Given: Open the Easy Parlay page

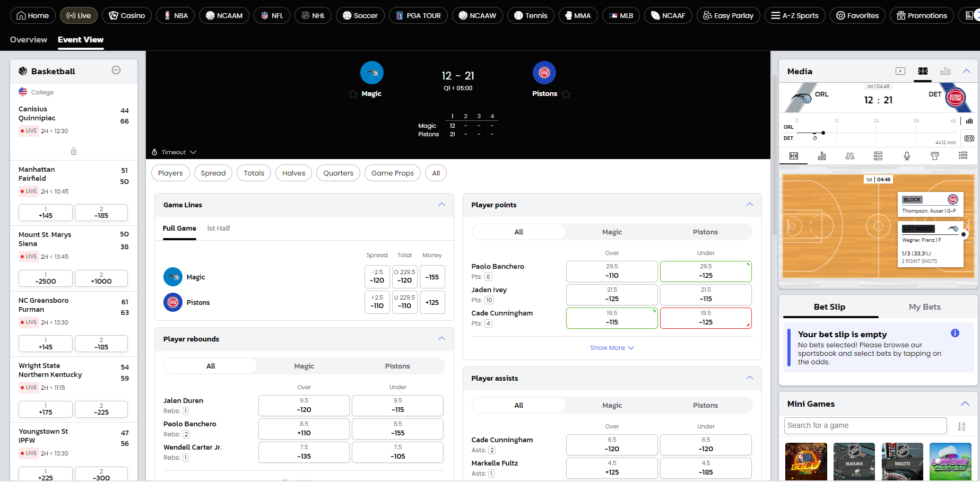Looking at the screenshot, I should [729, 15].
